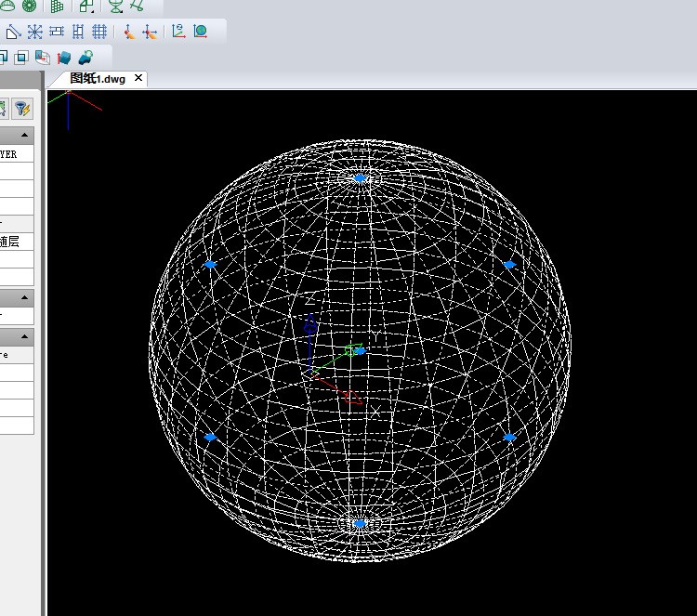The width and height of the screenshot is (697, 616).
Task: Click the properties field ending in YER
Action: coord(17,154)
